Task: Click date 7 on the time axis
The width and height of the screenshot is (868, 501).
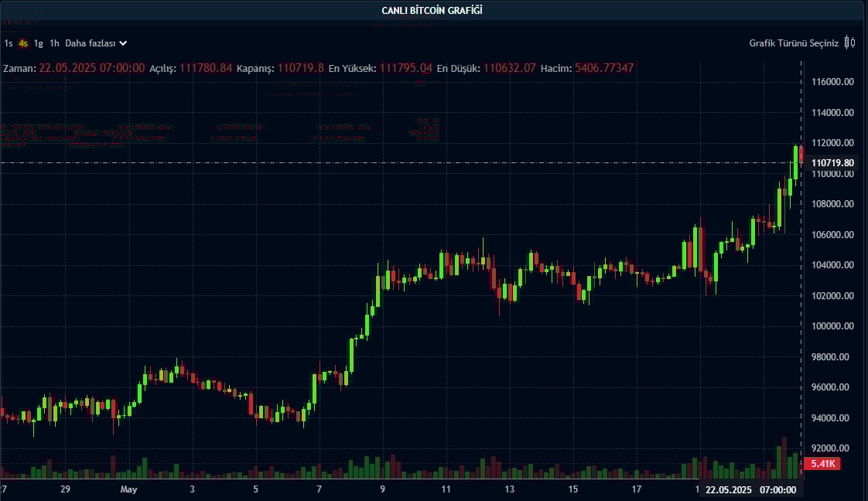Action: click(x=319, y=489)
